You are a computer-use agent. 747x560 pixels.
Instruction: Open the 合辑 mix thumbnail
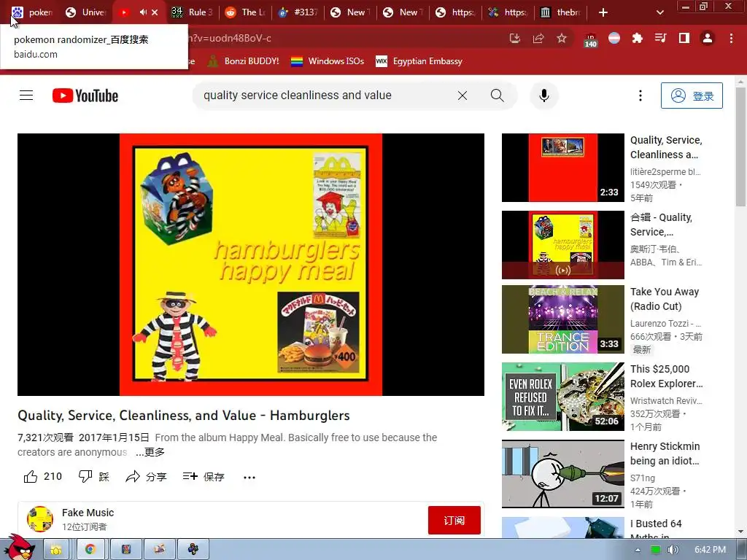(x=562, y=245)
